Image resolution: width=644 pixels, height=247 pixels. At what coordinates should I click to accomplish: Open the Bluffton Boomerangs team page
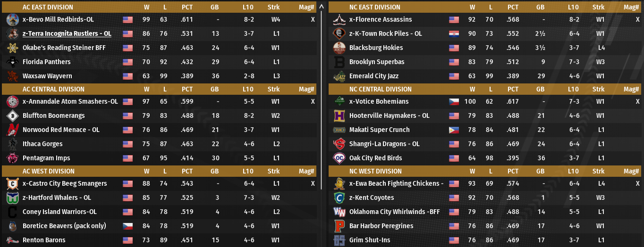tap(53, 116)
